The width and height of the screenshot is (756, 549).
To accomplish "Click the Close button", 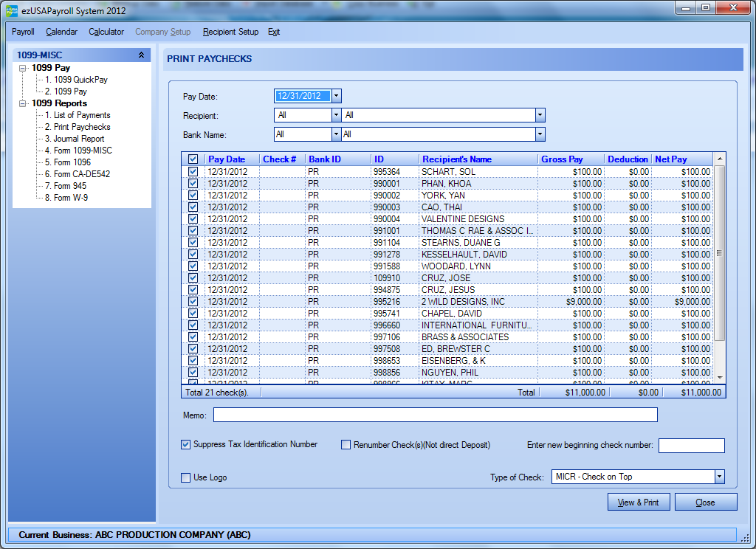I will pos(705,503).
